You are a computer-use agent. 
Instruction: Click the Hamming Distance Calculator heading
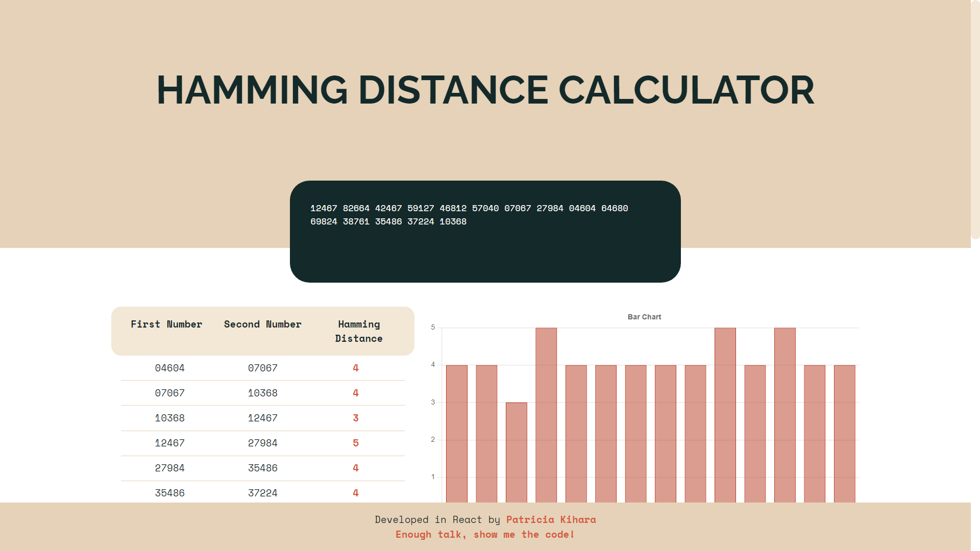coord(485,90)
